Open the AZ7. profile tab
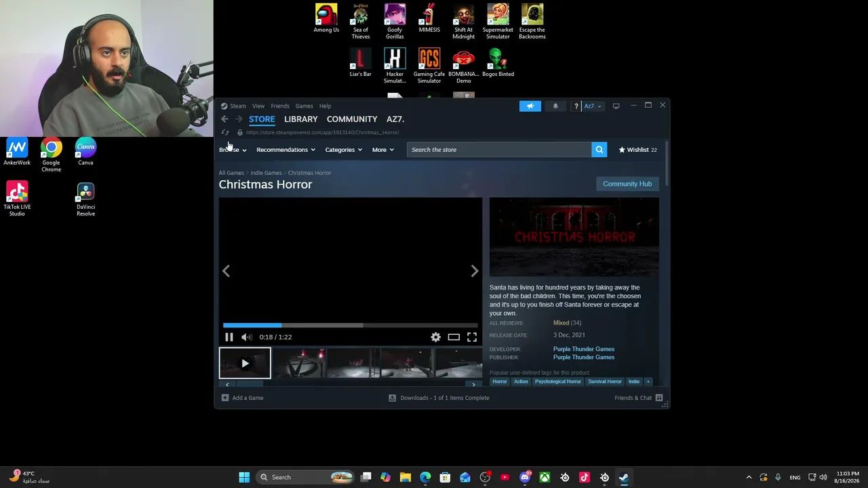This screenshot has width=868, height=488. (395, 119)
